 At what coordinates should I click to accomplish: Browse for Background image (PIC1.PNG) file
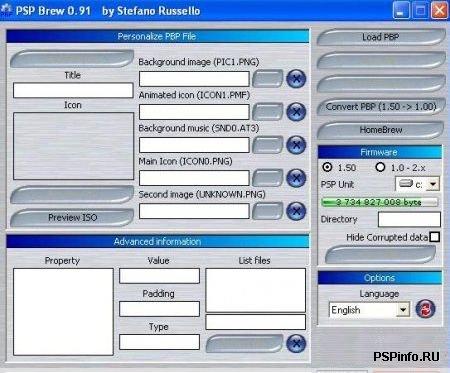point(267,79)
